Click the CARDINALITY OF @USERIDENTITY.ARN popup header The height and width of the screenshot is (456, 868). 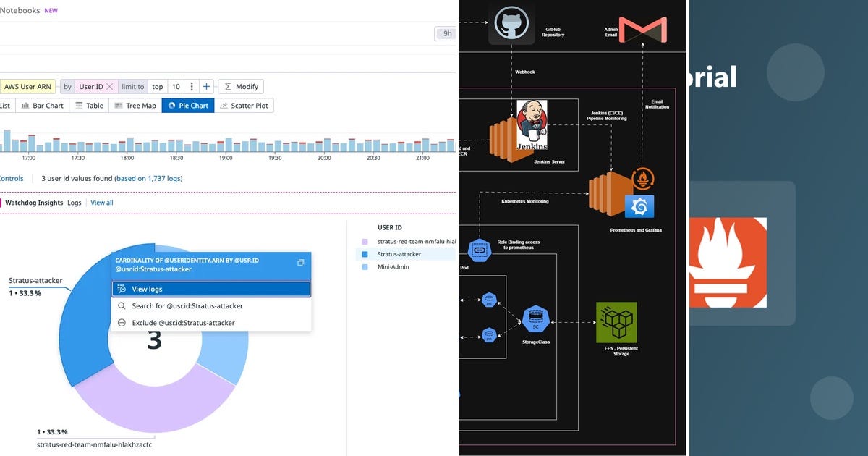coord(187,260)
